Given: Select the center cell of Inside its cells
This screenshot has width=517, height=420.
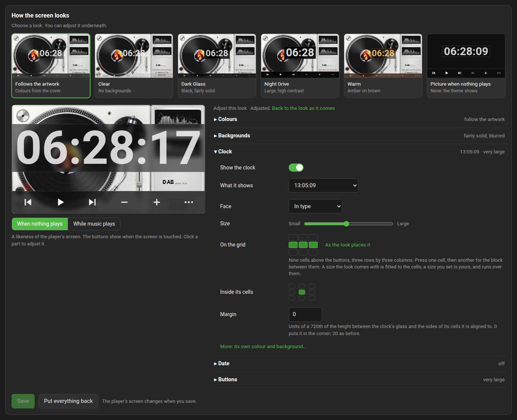Looking at the screenshot, I should tap(302, 292).
